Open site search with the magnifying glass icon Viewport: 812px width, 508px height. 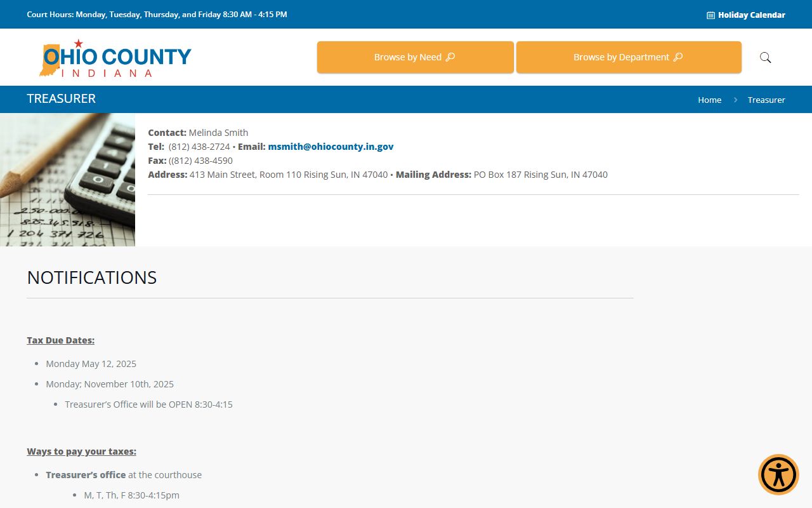click(766, 58)
